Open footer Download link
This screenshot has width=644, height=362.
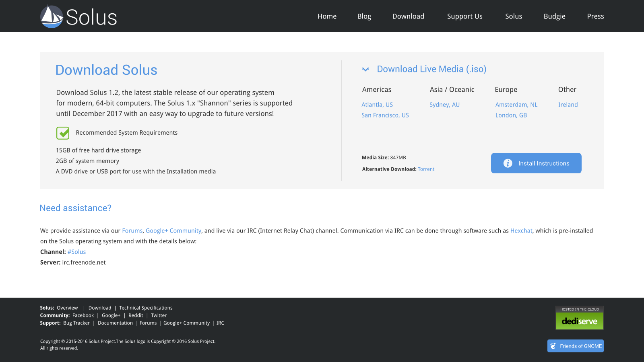click(100, 308)
